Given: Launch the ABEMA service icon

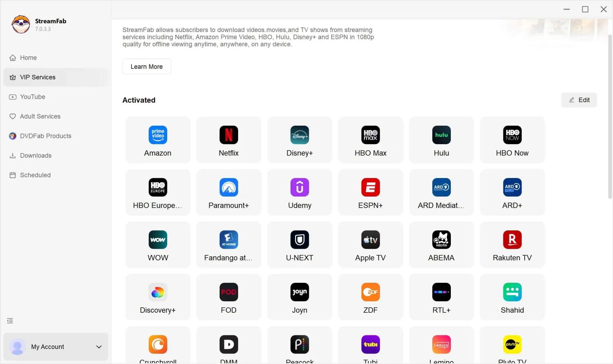Looking at the screenshot, I should pyautogui.click(x=441, y=240).
